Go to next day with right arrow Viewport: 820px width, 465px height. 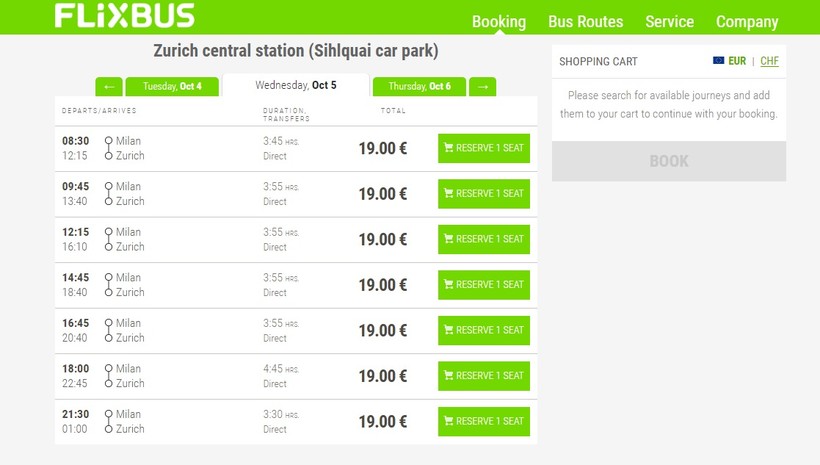tap(482, 87)
